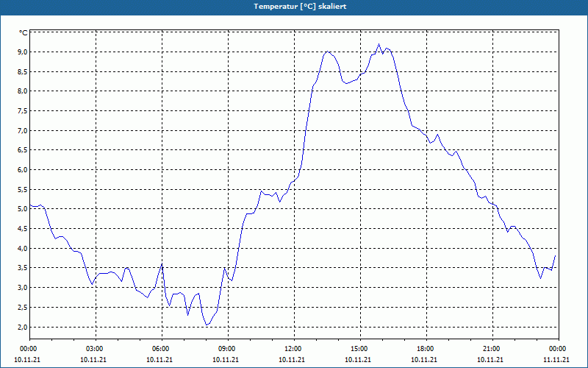Screen dimensions: 588x368
Task: Click the '10.11.21' date under '09:00'
Action: pos(226,360)
